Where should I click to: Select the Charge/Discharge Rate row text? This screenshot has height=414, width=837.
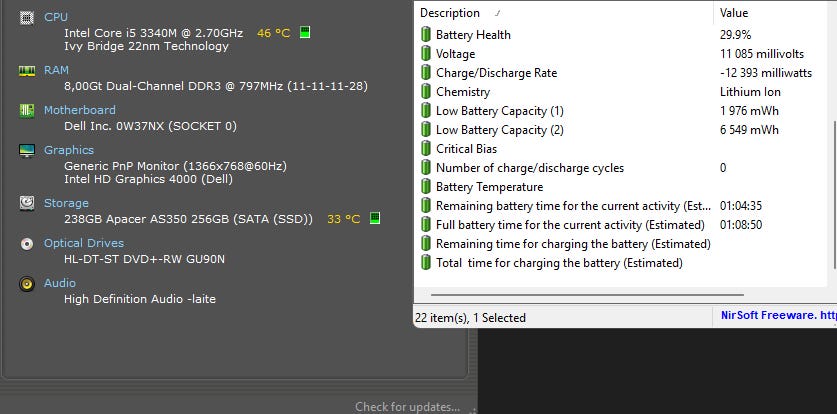496,73
